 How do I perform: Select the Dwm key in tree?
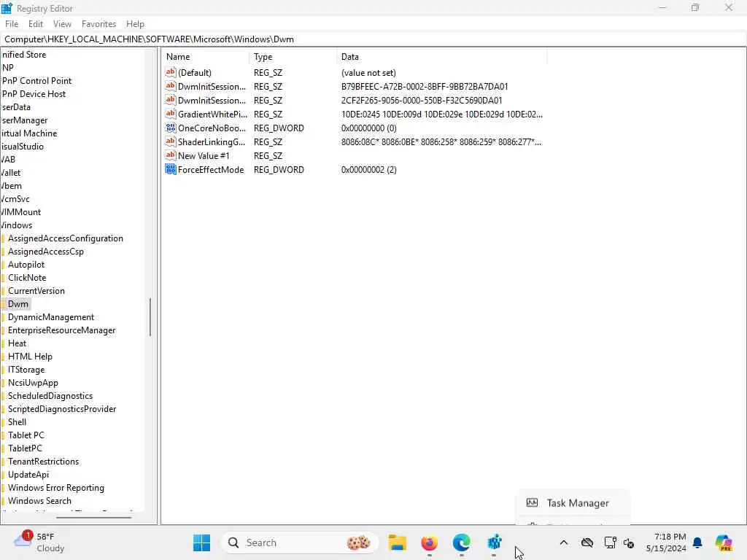[x=18, y=304]
